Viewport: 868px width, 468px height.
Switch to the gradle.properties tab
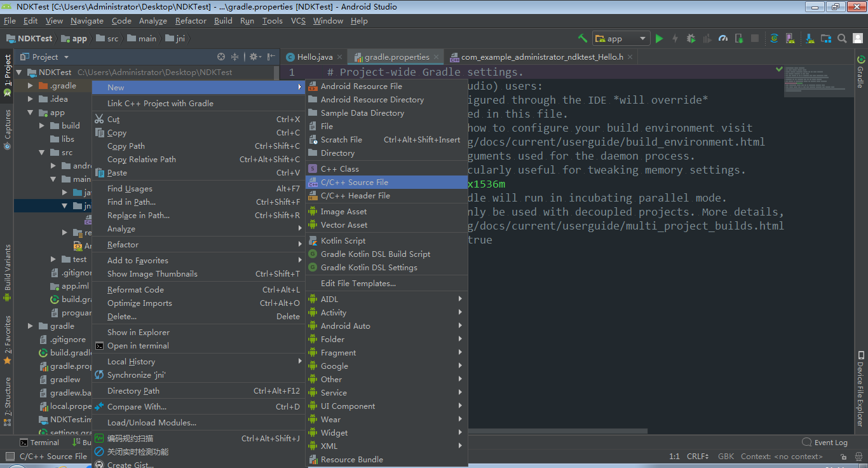[x=397, y=57]
